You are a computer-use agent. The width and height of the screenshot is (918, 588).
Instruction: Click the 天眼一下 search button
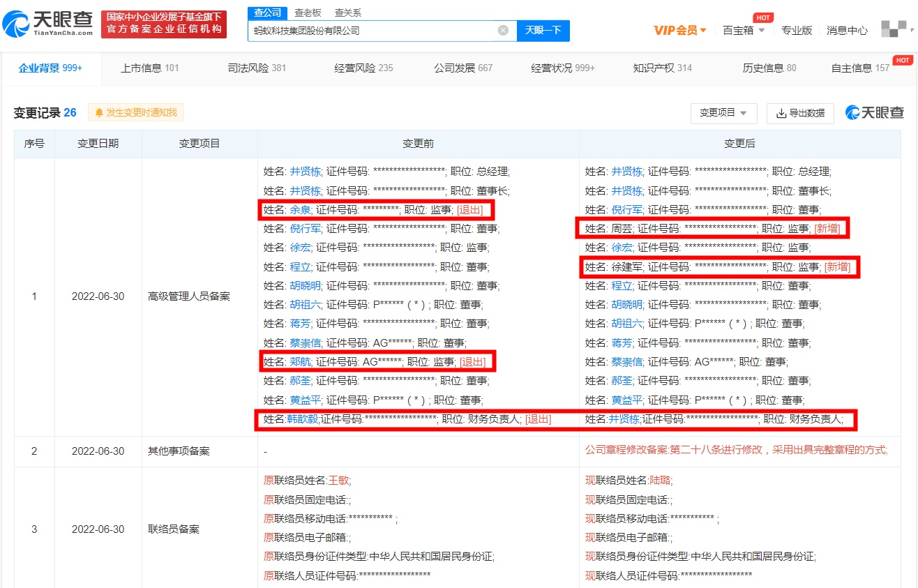point(543,31)
